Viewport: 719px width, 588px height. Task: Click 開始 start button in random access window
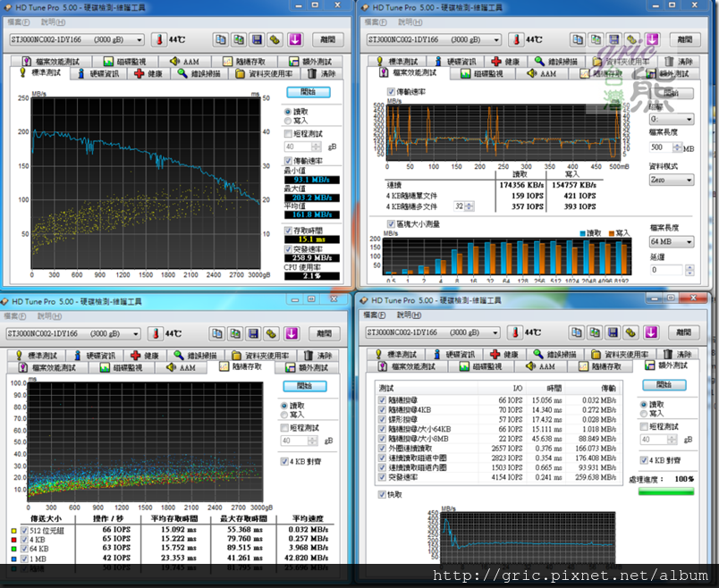tap(304, 386)
